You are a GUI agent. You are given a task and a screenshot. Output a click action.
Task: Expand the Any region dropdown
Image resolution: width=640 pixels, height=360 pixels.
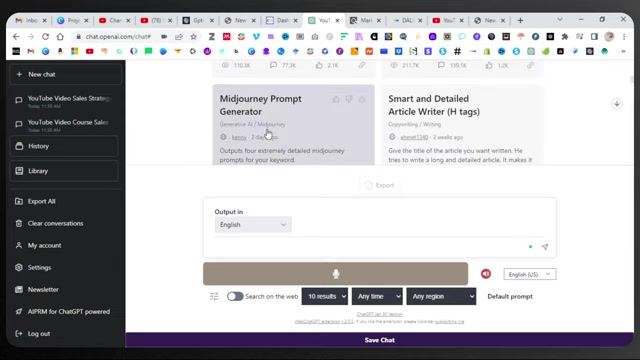tap(441, 296)
